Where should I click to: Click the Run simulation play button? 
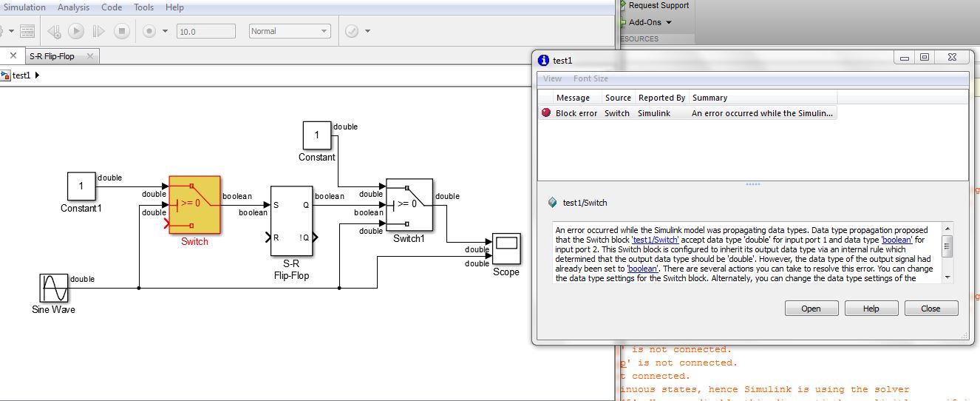coord(76,31)
